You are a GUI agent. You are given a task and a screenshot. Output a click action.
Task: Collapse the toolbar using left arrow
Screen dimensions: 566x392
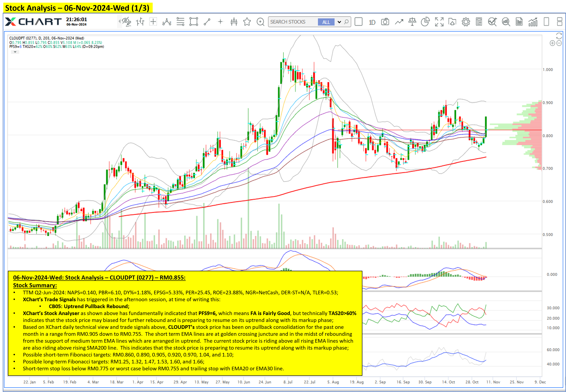[119, 22]
